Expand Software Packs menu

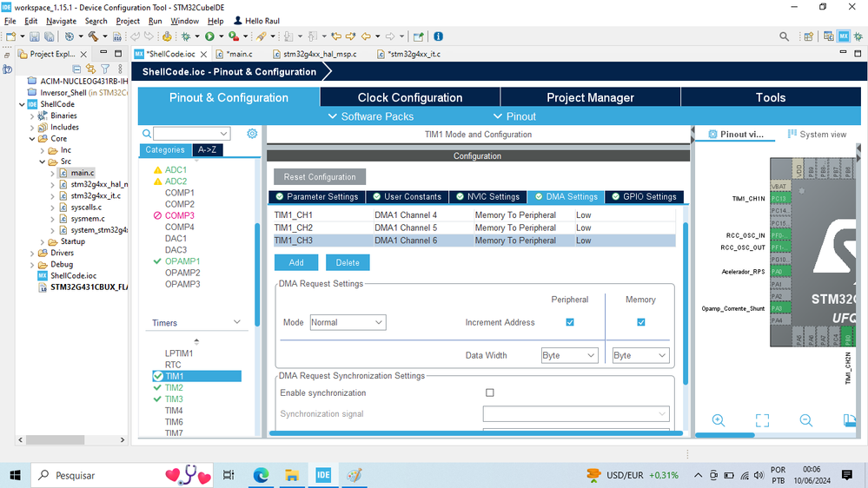coord(371,116)
